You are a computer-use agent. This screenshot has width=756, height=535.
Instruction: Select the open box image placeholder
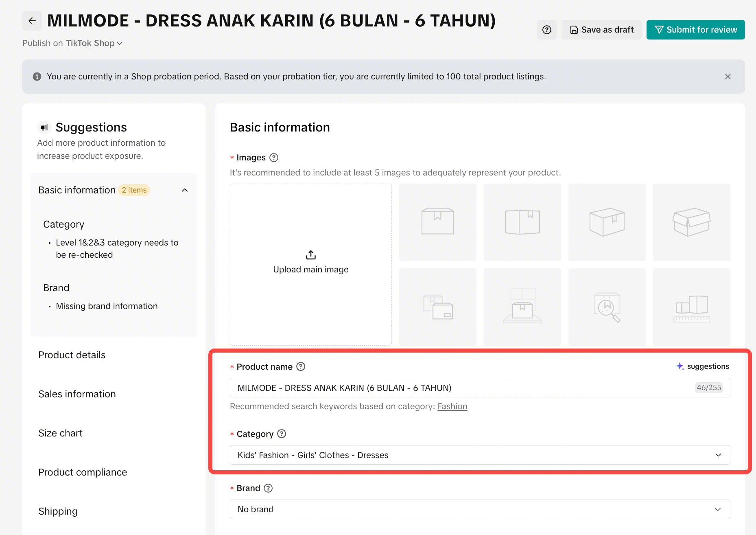[x=692, y=222]
